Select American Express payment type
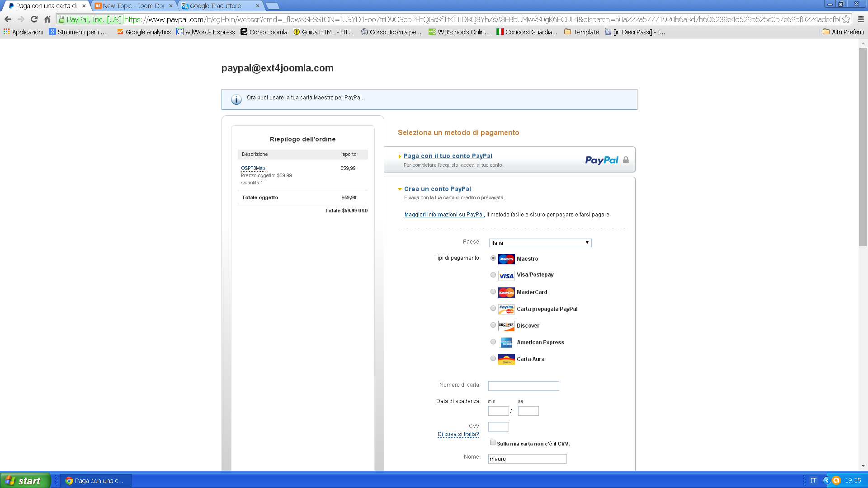Image resolution: width=868 pixels, height=488 pixels. tap(493, 342)
